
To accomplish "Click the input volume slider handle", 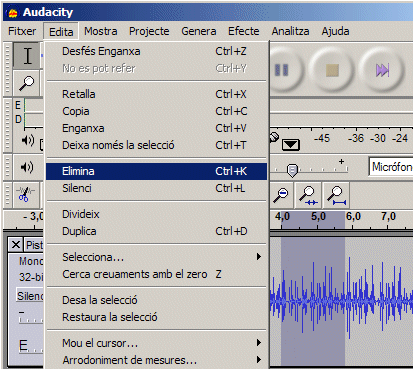I will [x=292, y=170].
